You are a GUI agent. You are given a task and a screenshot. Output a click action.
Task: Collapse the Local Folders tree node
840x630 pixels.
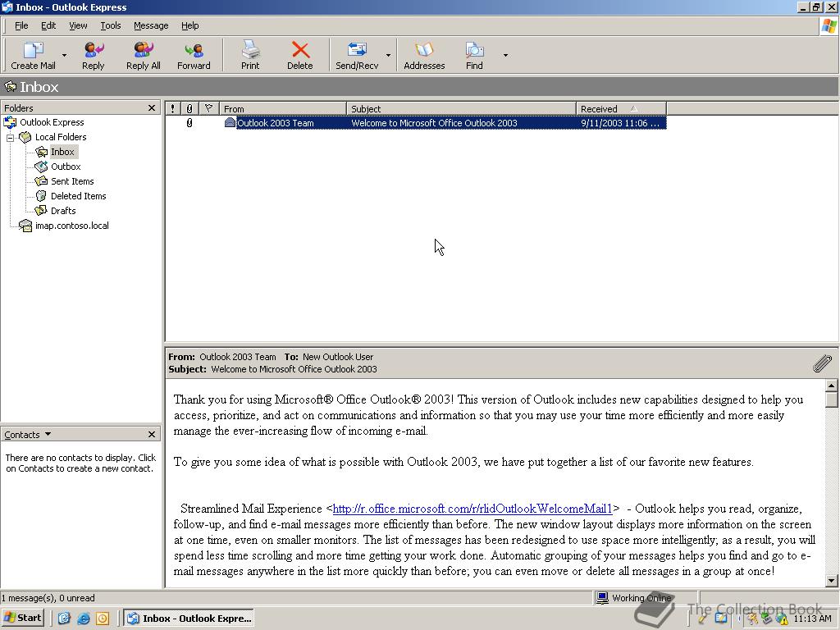10,138
